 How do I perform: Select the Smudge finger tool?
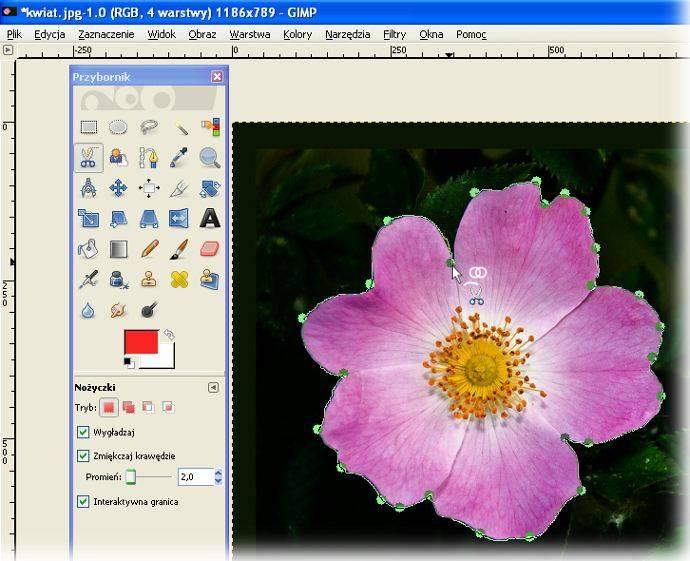click(118, 310)
